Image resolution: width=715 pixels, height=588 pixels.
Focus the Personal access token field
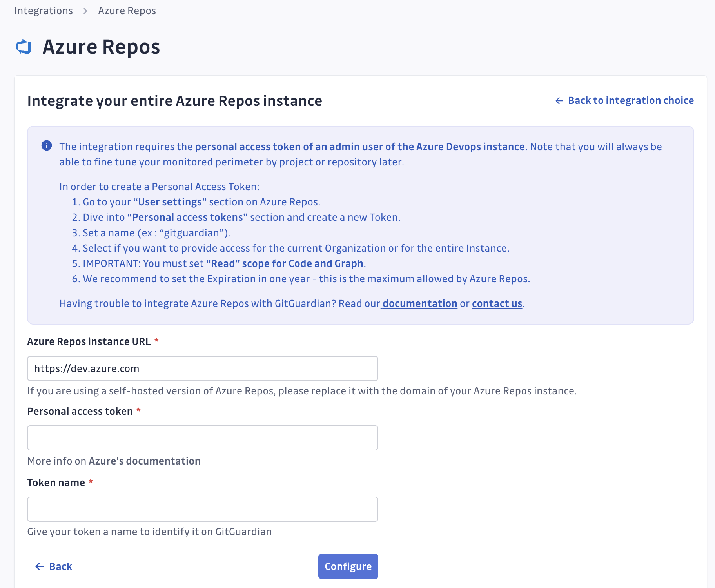[203, 438]
